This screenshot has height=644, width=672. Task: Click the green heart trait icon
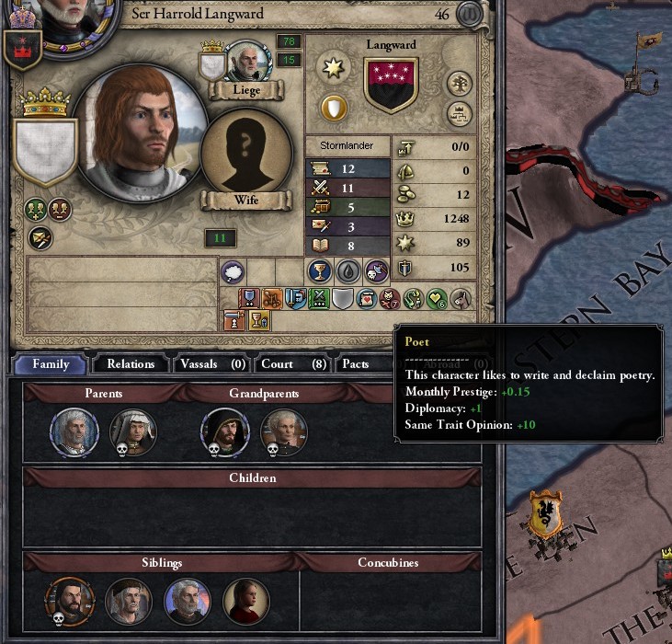(x=437, y=299)
